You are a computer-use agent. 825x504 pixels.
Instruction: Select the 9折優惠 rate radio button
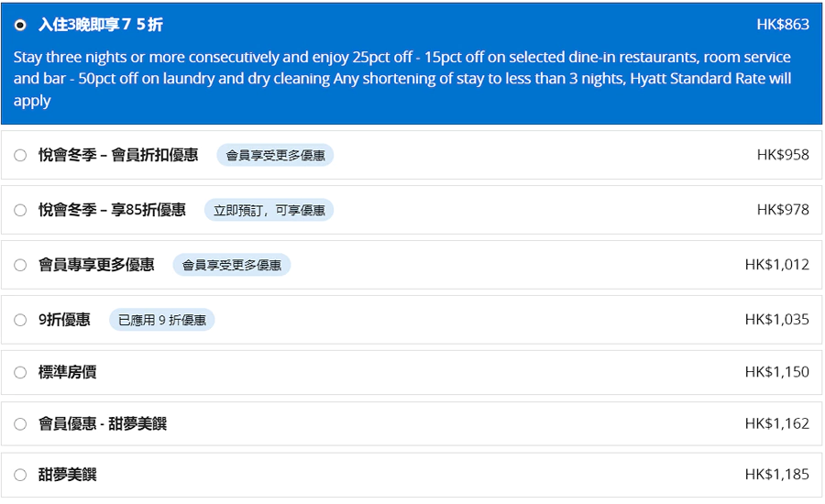(20, 321)
